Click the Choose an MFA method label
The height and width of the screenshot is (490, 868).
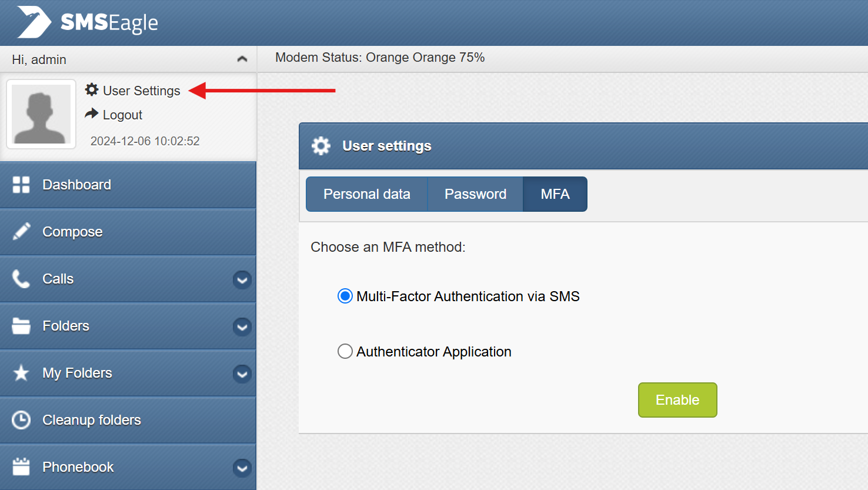click(388, 247)
